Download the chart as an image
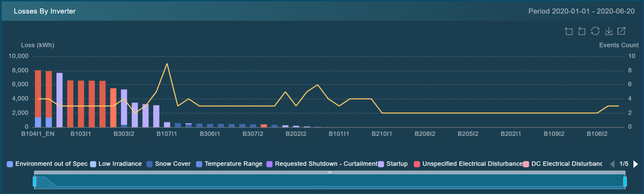644x194 pixels. coord(609,31)
